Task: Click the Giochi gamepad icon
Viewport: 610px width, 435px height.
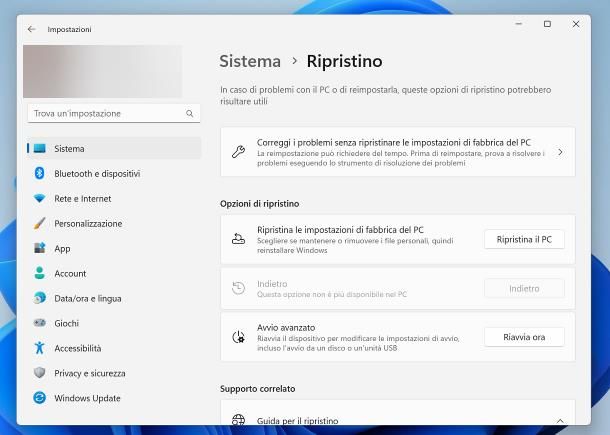Action: click(x=40, y=323)
